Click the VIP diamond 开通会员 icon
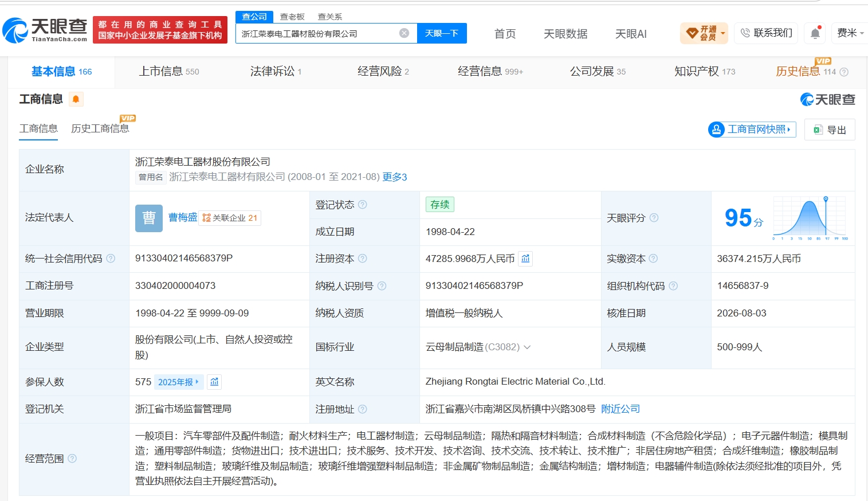Screen dimensions: 868x501 [692, 33]
